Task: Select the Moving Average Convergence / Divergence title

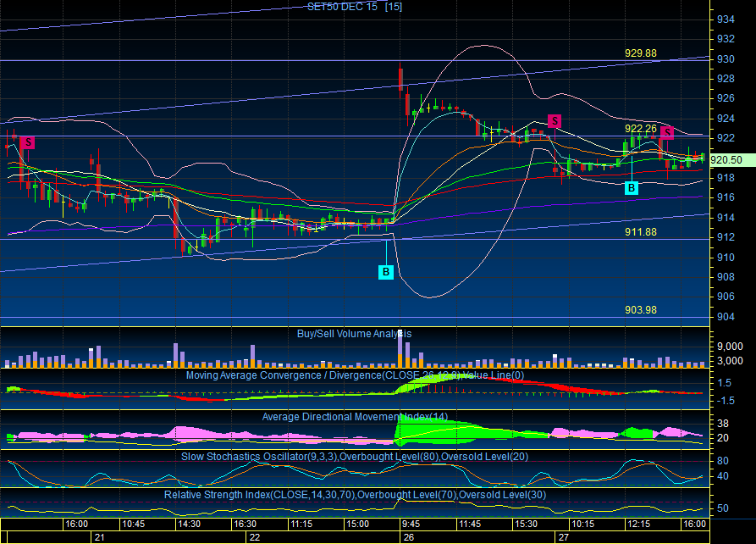Action: 356,375
